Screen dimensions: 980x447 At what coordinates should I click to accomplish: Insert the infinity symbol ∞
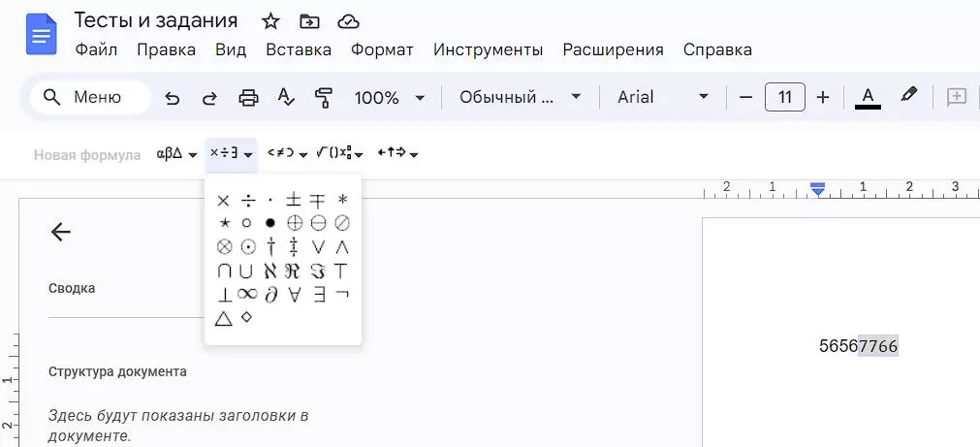[247, 294]
